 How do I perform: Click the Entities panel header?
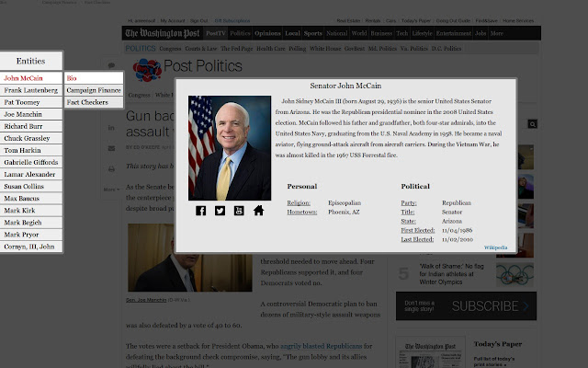pyautogui.click(x=31, y=61)
